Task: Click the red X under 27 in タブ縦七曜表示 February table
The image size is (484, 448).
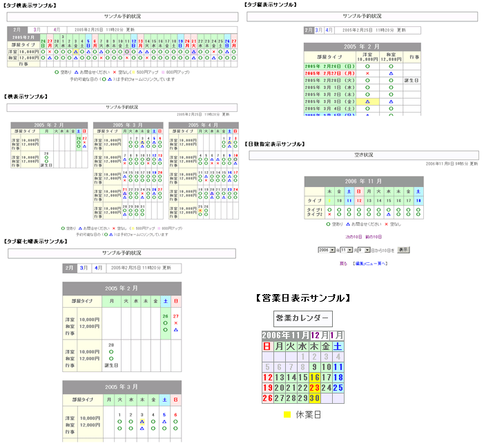Action: pyautogui.click(x=175, y=323)
